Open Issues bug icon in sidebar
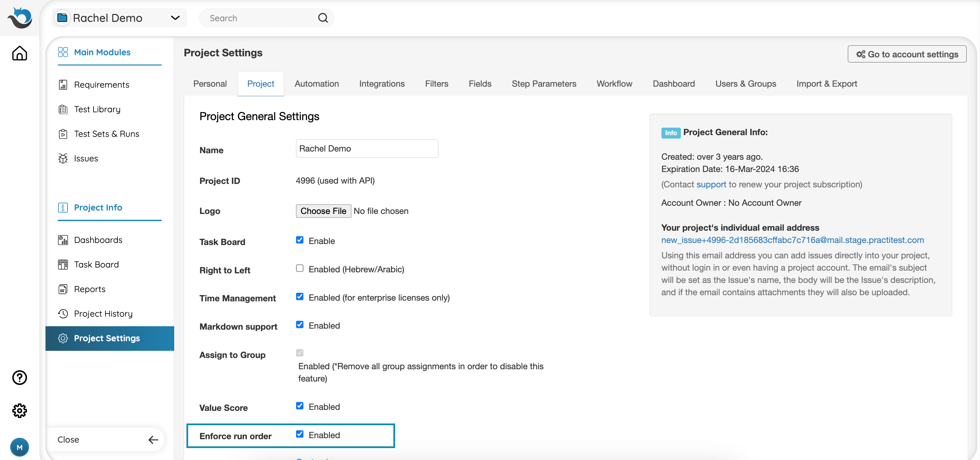This screenshot has width=980, height=460. pos(63,159)
